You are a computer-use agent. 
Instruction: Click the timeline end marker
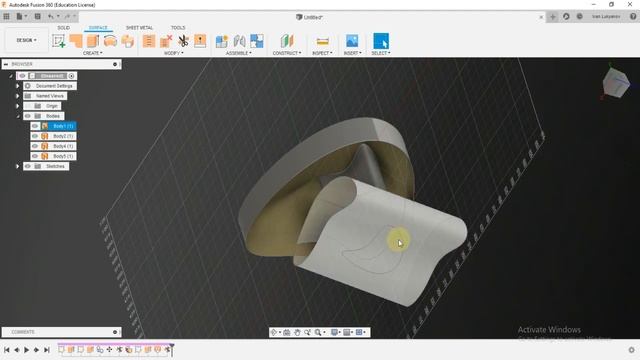point(172,349)
